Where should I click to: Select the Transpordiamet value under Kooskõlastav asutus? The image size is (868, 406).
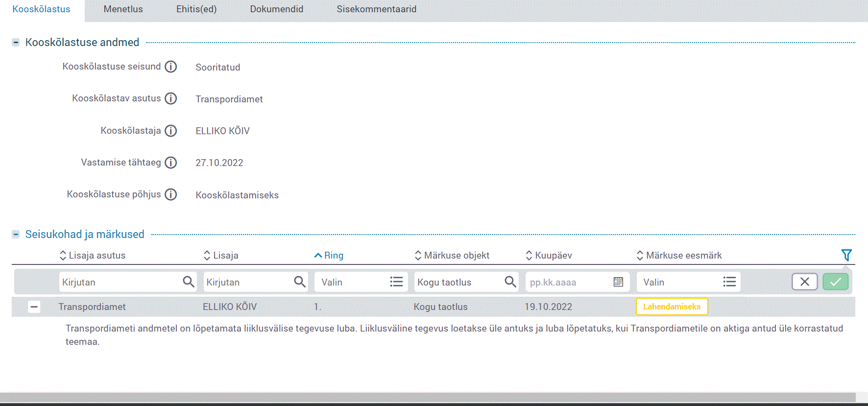[229, 99]
